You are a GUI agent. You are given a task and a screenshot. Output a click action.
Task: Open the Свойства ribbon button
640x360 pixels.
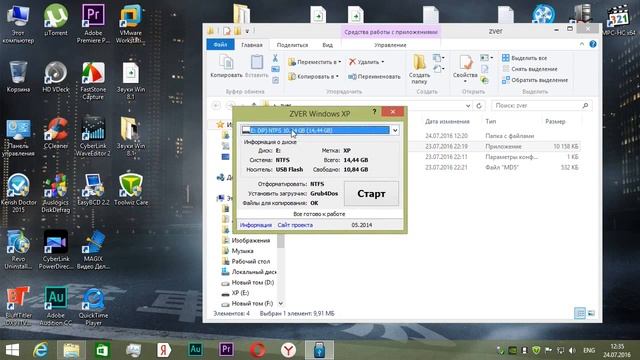coord(465,69)
